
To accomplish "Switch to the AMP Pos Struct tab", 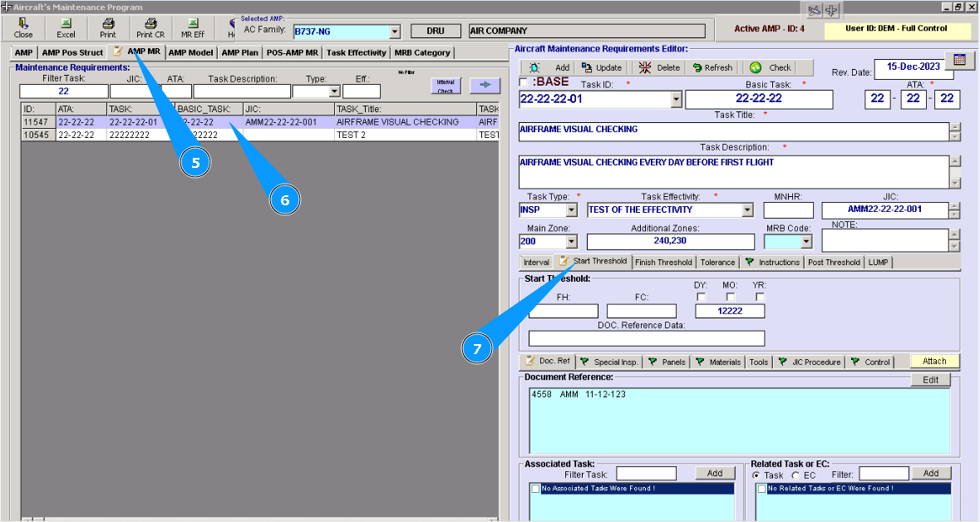I will pyautogui.click(x=71, y=52).
